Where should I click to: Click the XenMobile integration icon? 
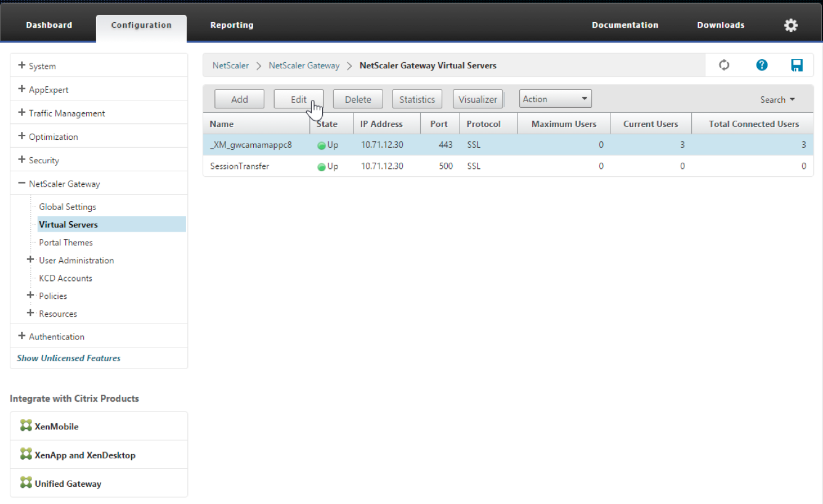coord(26,426)
